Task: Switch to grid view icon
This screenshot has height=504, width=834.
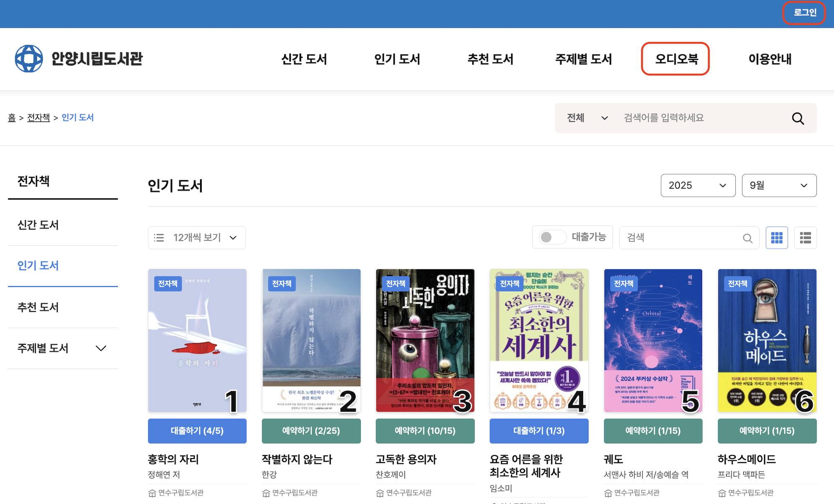Action: coord(776,238)
